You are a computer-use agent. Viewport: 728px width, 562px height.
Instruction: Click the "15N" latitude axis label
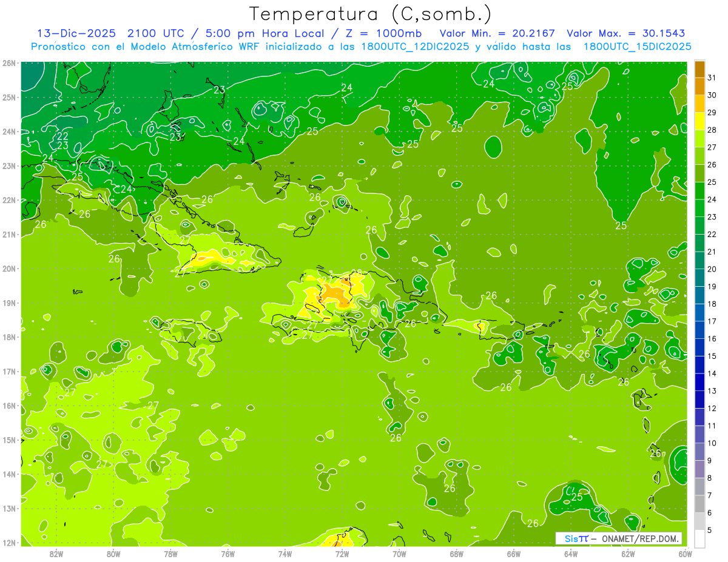[x=8, y=440]
